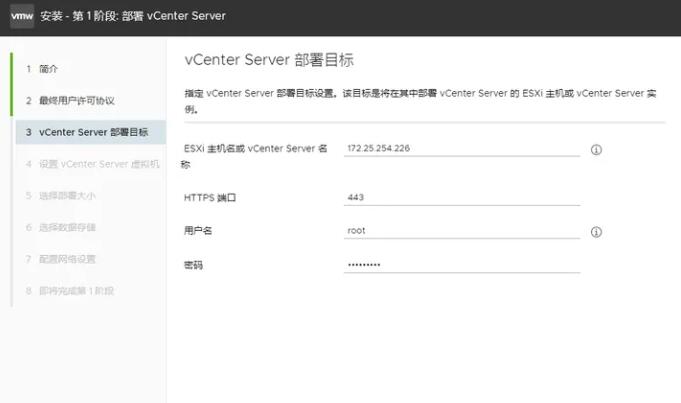Focus the user name field root
The width and height of the screenshot is (681, 403).
[x=462, y=231]
